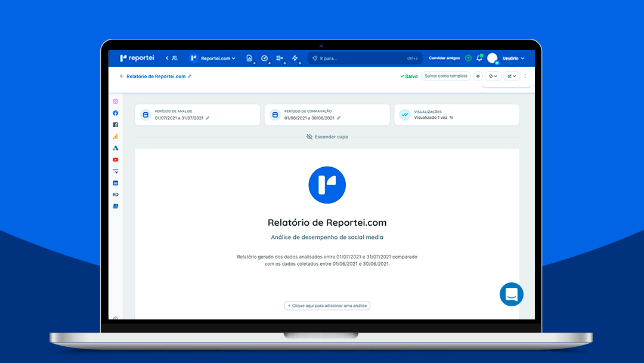Open the lightning bolt automation icon
Screen dimensions: 644x363
coord(295,59)
